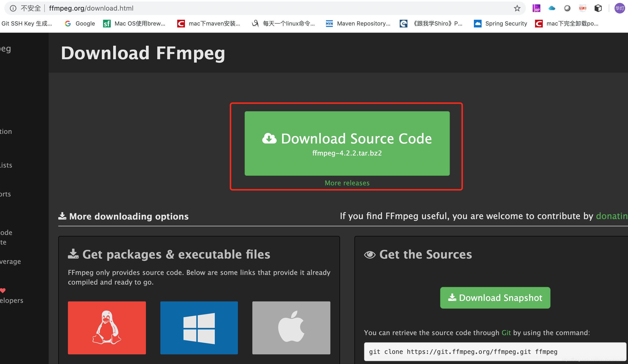
Task: Click the donating link
Action: pos(611,216)
